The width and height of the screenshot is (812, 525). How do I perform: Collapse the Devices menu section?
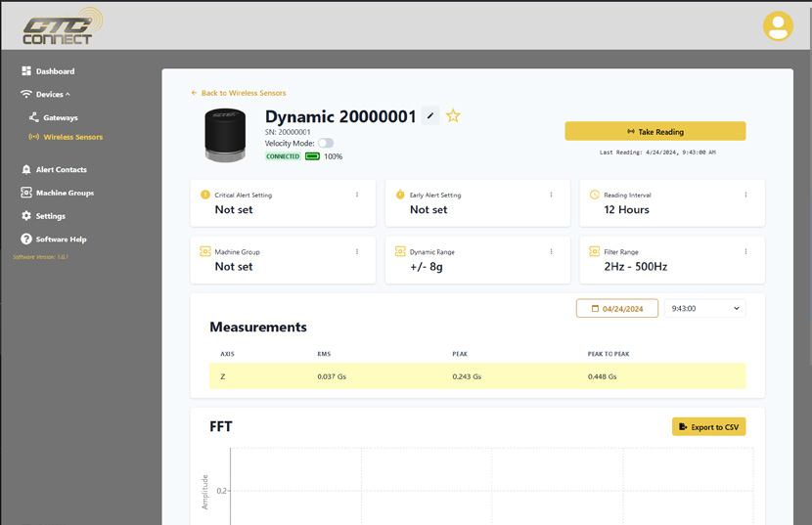68,94
